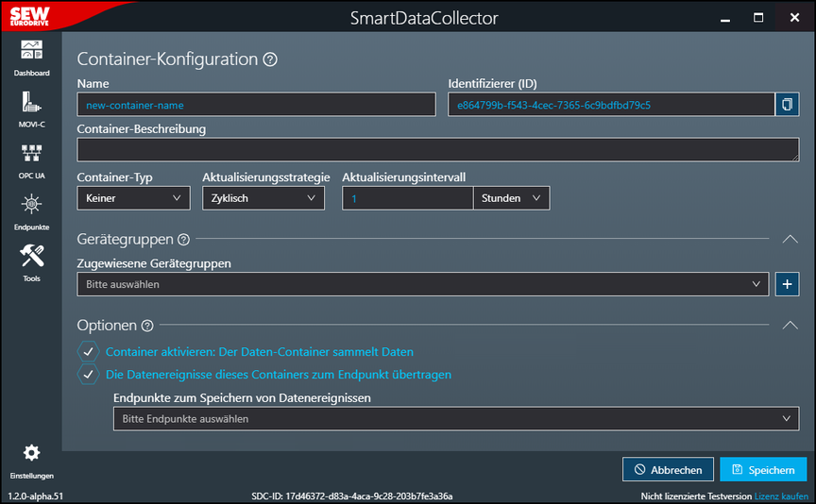Click the Abbrechen button

[x=668, y=470]
